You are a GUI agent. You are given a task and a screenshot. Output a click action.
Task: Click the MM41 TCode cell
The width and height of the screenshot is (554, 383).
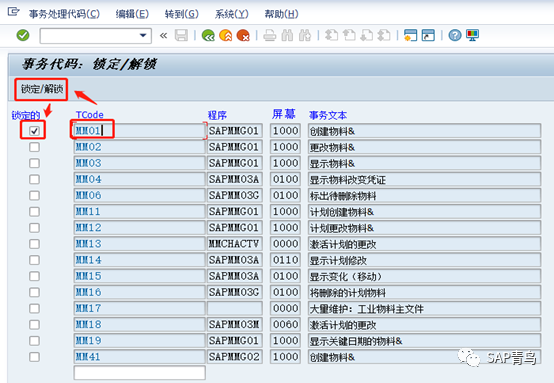(x=139, y=357)
